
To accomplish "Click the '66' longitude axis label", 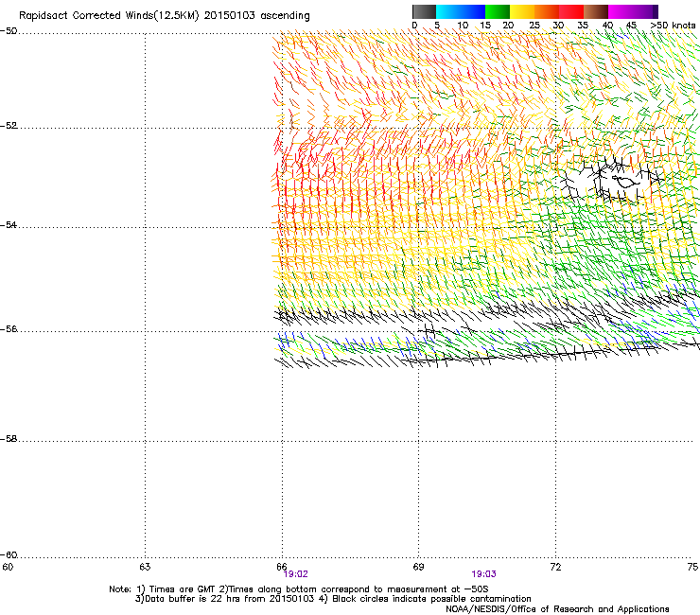I will (x=281, y=567).
